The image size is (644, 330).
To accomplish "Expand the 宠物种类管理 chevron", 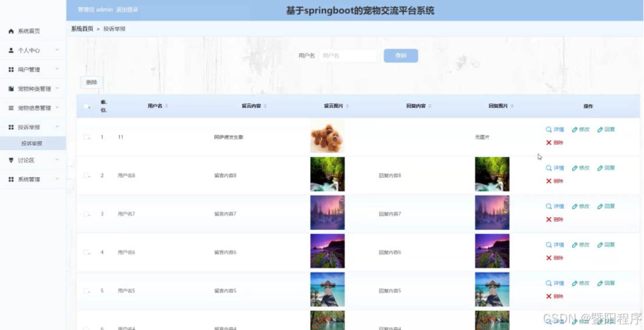I will [x=57, y=88].
